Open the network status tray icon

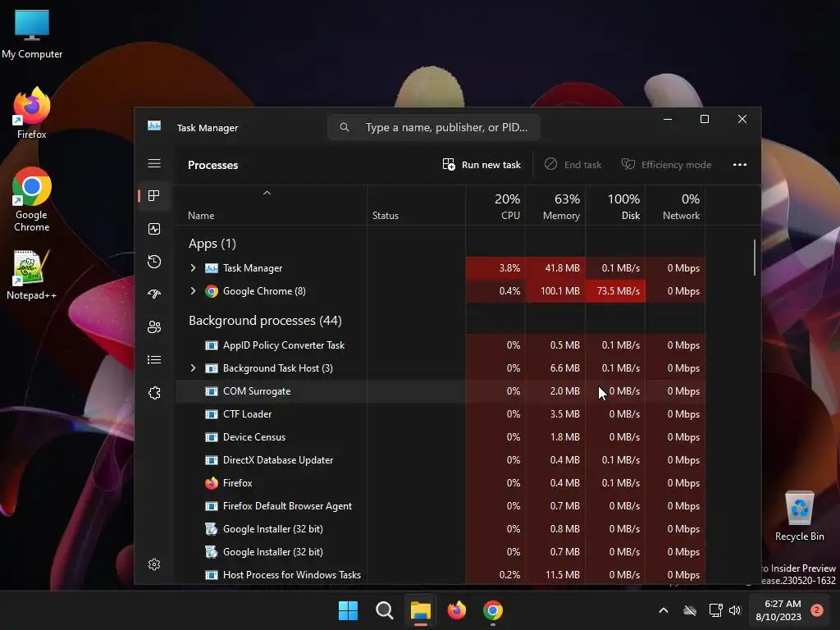pyautogui.click(x=715, y=610)
